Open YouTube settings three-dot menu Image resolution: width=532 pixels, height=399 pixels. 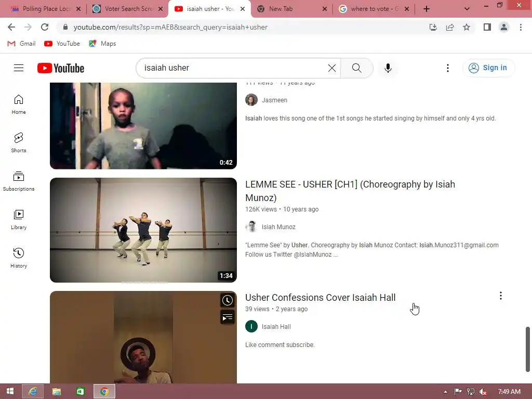[x=447, y=68]
